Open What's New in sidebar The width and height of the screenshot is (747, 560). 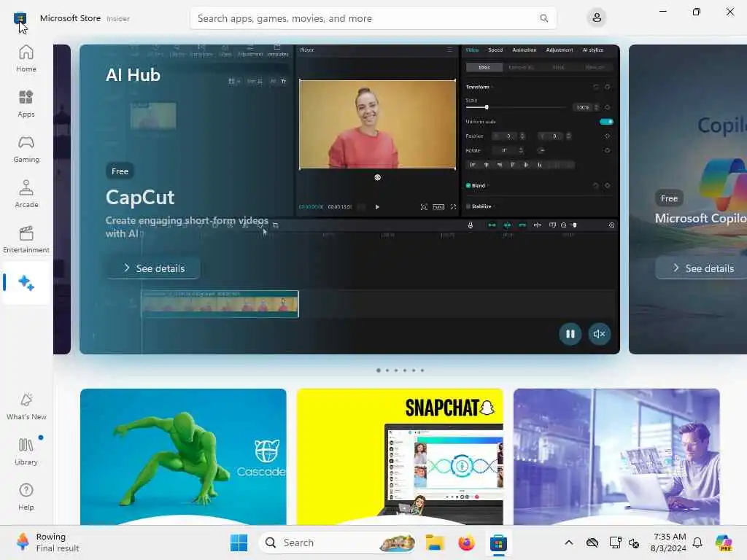coord(26,407)
